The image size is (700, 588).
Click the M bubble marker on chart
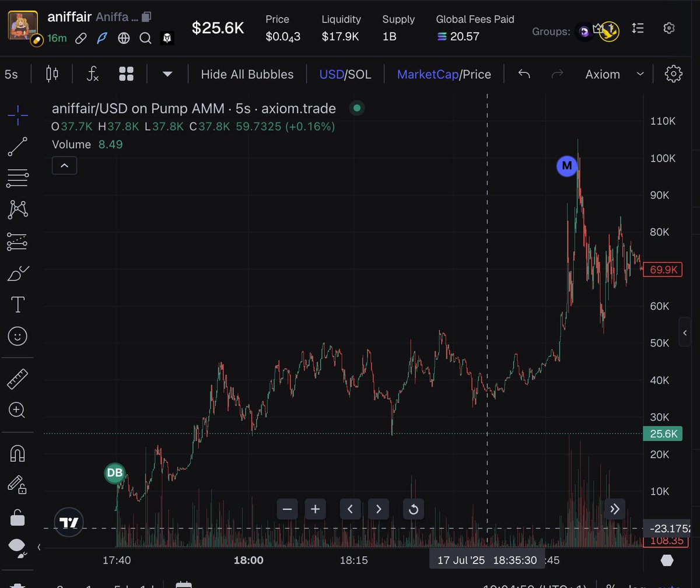(x=566, y=166)
